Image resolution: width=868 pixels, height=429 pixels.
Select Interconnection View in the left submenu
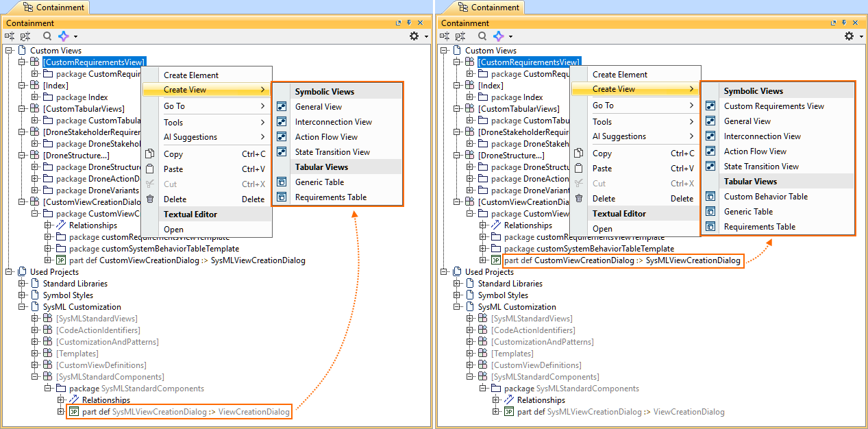tap(333, 122)
